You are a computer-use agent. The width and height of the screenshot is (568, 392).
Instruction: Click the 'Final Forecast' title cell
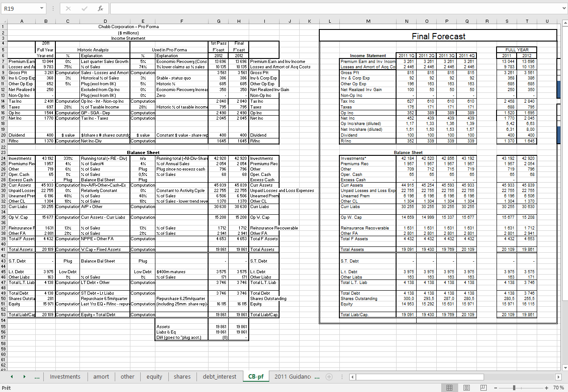coord(439,36)
